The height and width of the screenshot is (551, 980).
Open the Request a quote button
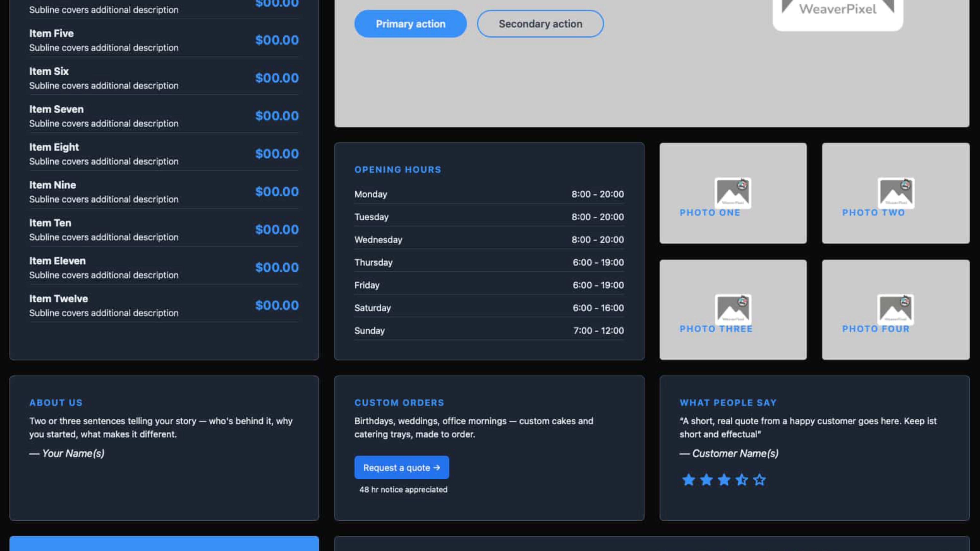pos(401,467)
